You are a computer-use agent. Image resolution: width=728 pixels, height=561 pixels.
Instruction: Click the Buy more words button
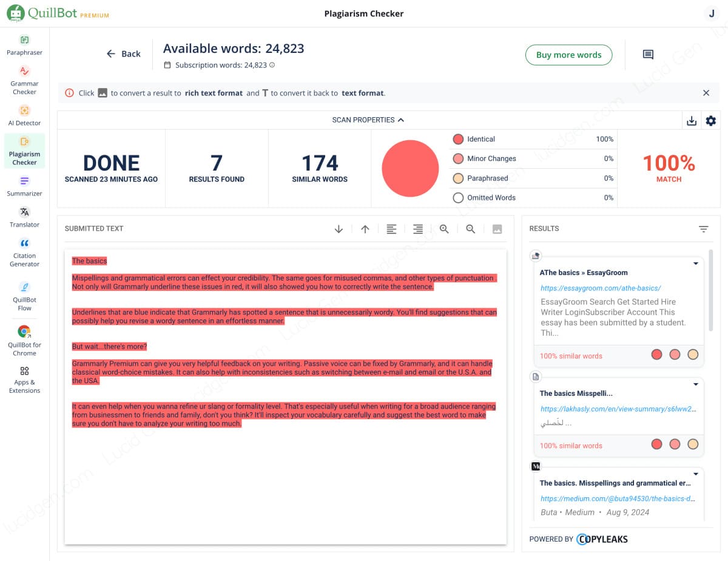[568, 55]
